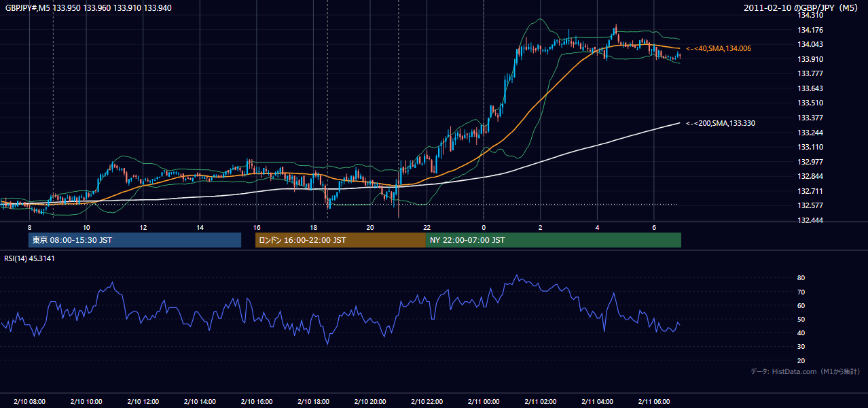The height and width of the screenshot is (408, 868).
Task: Click the 2/11 06:00 date axis label
Action: click(x=653, y=402)
